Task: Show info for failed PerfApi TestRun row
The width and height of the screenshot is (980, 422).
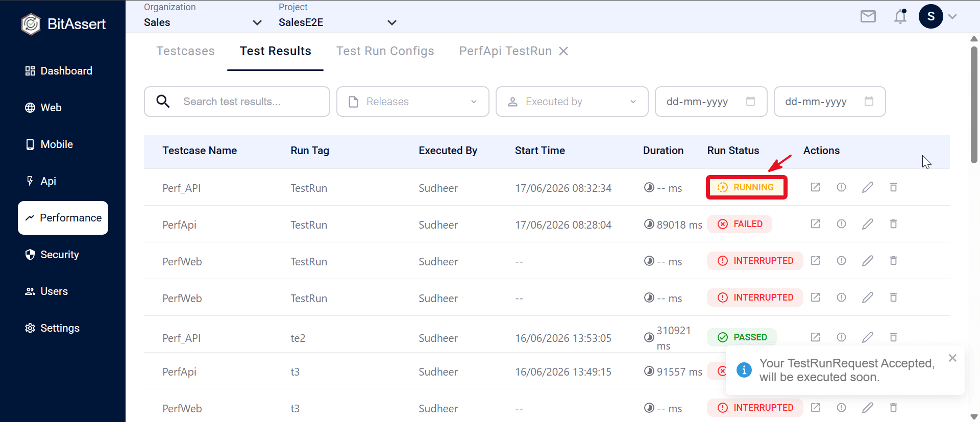Action: [x=841, y=224]
